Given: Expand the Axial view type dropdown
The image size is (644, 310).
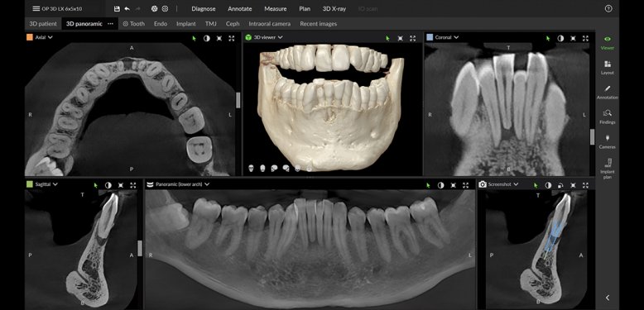Looking at the screenshot, I should pos(50,37).
